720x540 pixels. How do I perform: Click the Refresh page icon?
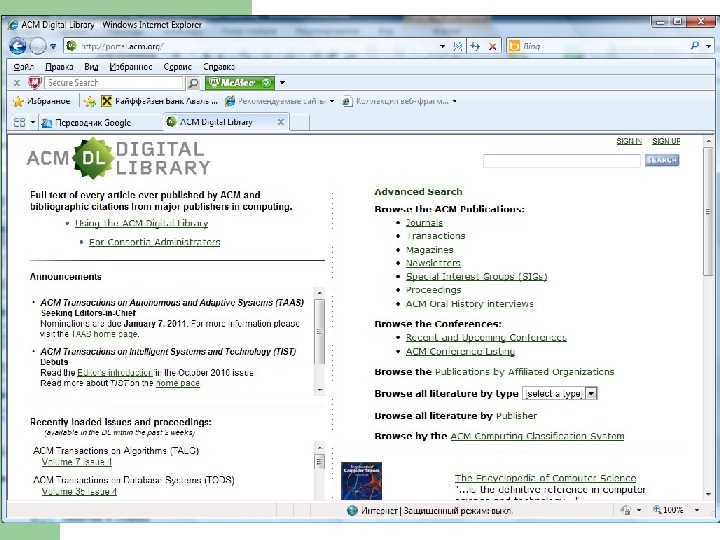[x=475, y=46]
